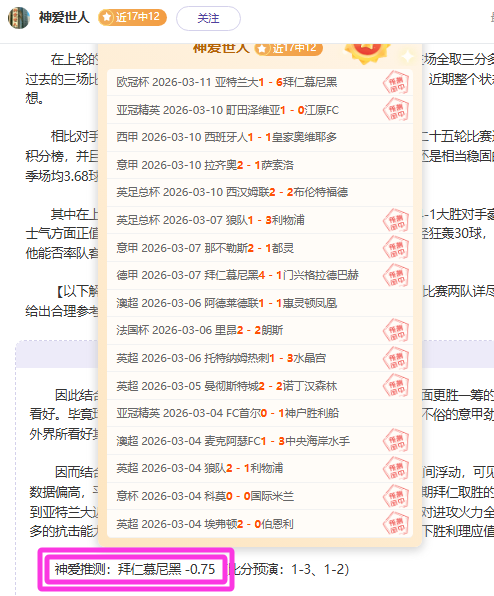This screenshot has height=596, width=494.
Task: Select the 德甲 拜仁慕尼黑 vs 门兴格拉德巴赫 row
Action: tap(260, 275)
